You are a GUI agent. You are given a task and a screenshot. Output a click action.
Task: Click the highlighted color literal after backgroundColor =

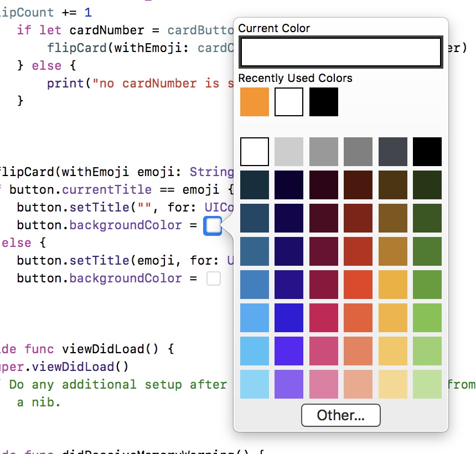tap(213, 226)
